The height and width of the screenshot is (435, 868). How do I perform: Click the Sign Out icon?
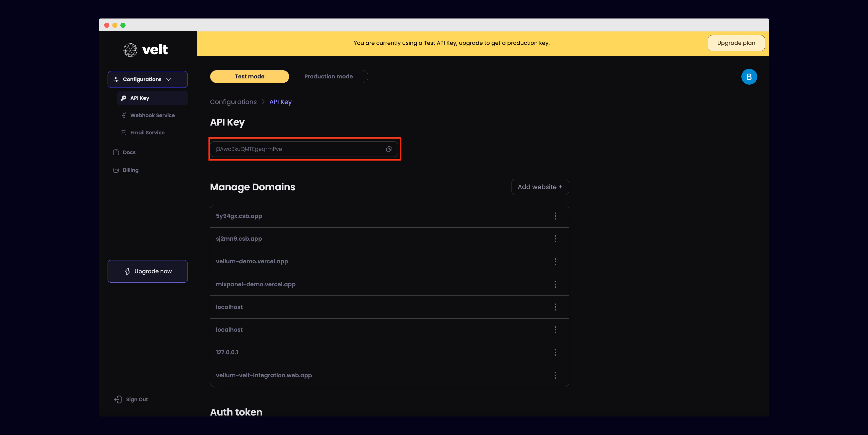coord(118,399)
